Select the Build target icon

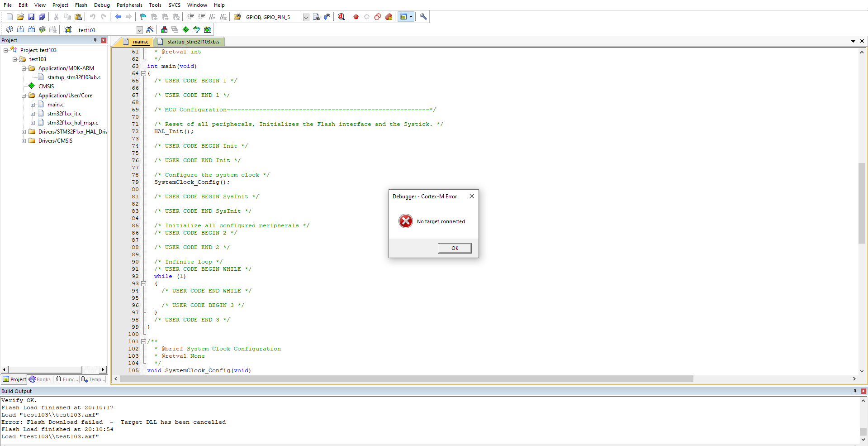(20, 29)
